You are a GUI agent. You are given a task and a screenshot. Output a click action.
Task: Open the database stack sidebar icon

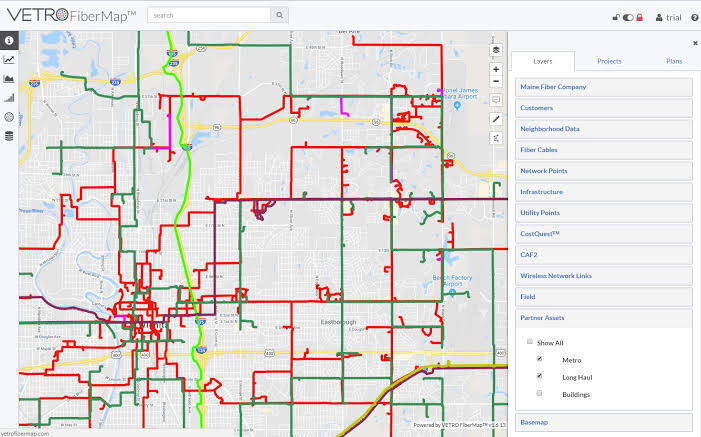[x=9, y=136]
